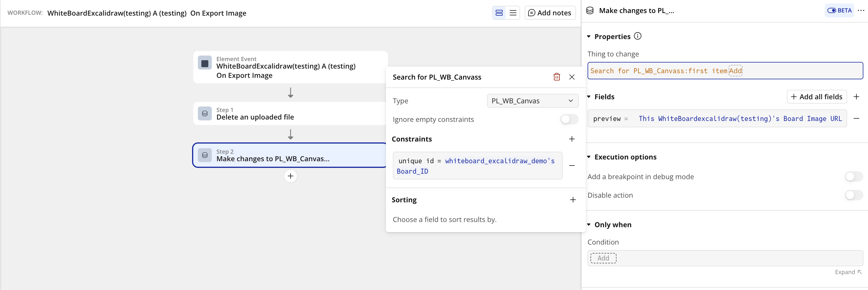Collapse the Fields section
Screen dimensions: 868x290
pos(589,97)
